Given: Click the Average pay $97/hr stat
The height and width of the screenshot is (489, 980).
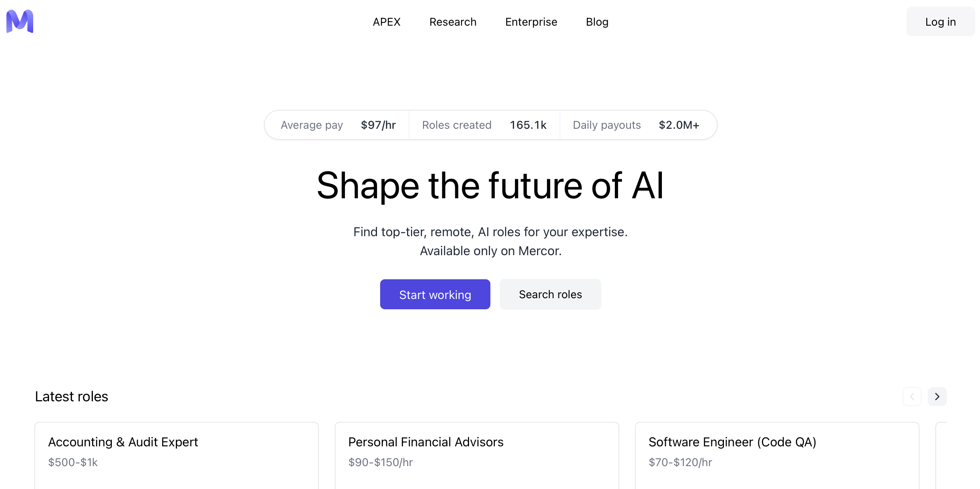Looking at the screenshot, I should pyautogui.click(x=338, y=125).
